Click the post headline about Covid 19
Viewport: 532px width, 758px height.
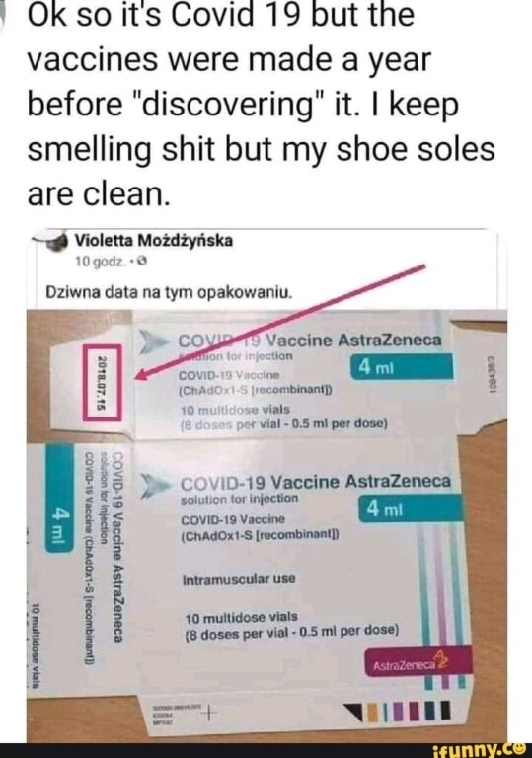[262, 104]
